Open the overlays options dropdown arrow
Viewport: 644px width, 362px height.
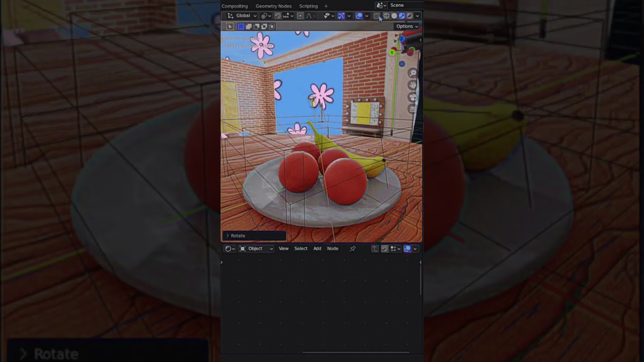click(x=367, y=16)
